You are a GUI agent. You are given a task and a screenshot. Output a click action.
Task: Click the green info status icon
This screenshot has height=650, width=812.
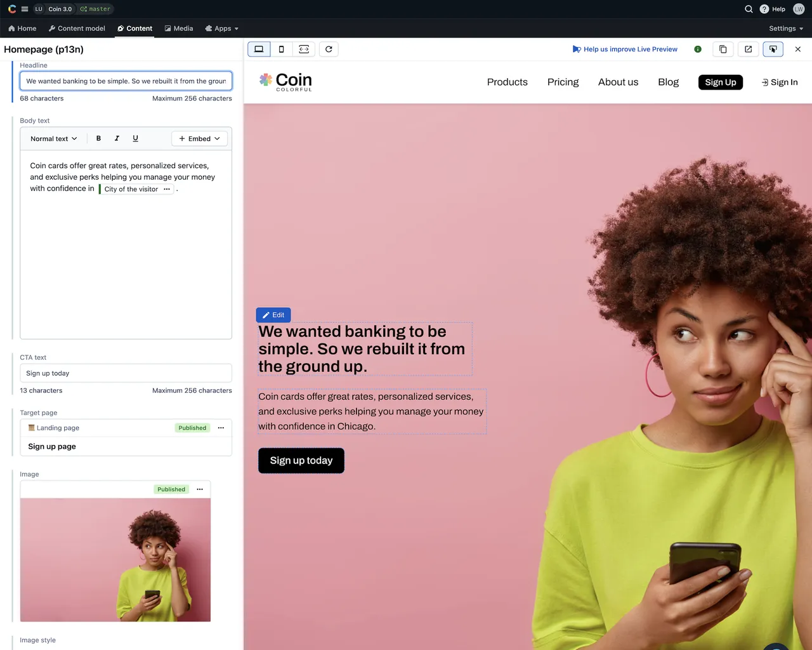(698, 50)
